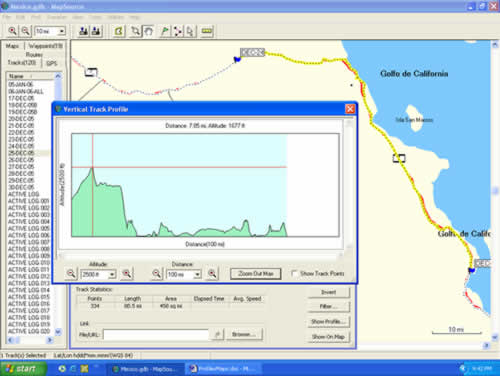This screenshot has width=500, height=376.
Task: Click the zoom selection tool icon
Action: (135, 31)
